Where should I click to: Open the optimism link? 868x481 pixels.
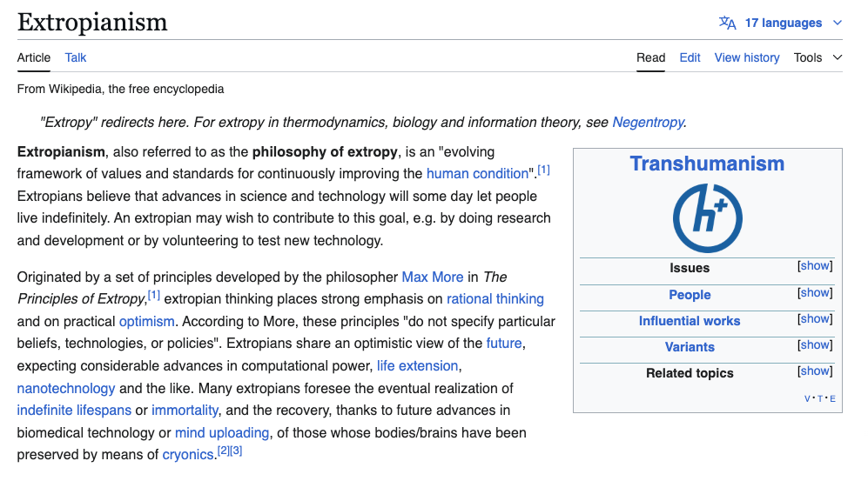(x=146, y=322)
